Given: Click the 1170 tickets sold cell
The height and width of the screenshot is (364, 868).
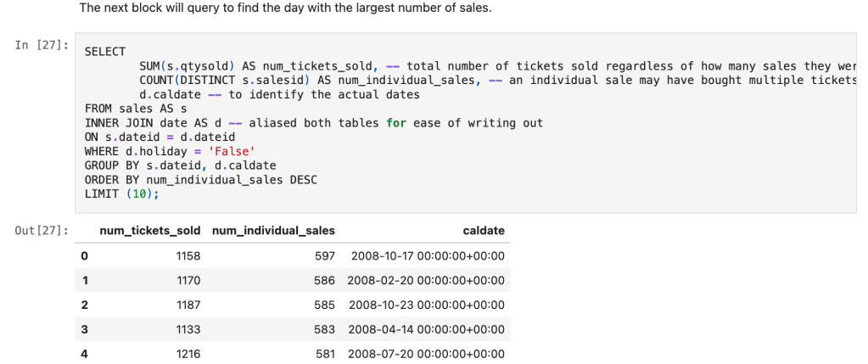Looking at the screenshot, I should tap(188, 280).
